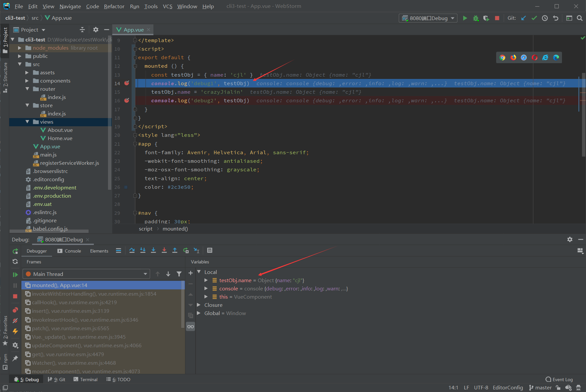The image size is (586, 392).
Task: Toggle Mute Breakpoints slashed circle icon
Action: coord(15,321)
